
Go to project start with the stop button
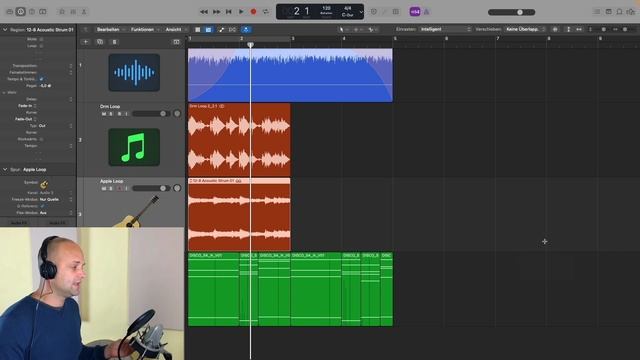coord(229,12)
